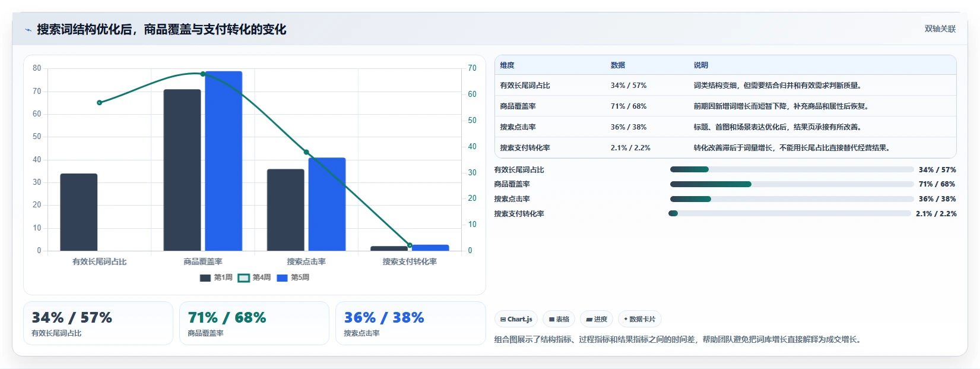Click the green line point above 搜索点击率

tap(306, 152)
